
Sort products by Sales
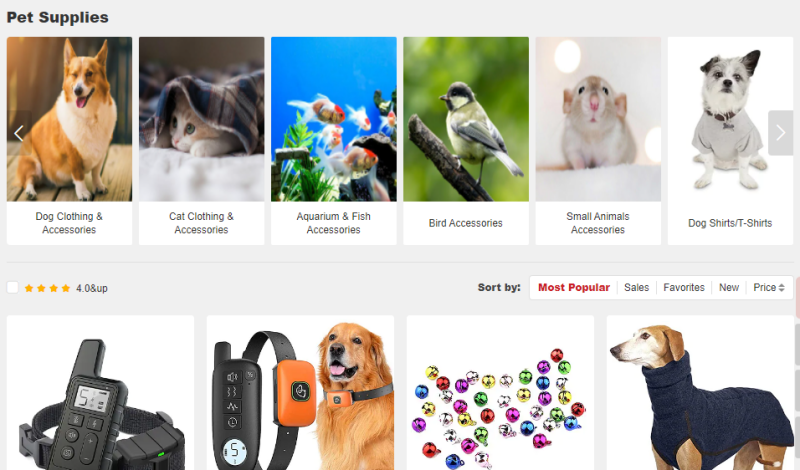(636, 287)
